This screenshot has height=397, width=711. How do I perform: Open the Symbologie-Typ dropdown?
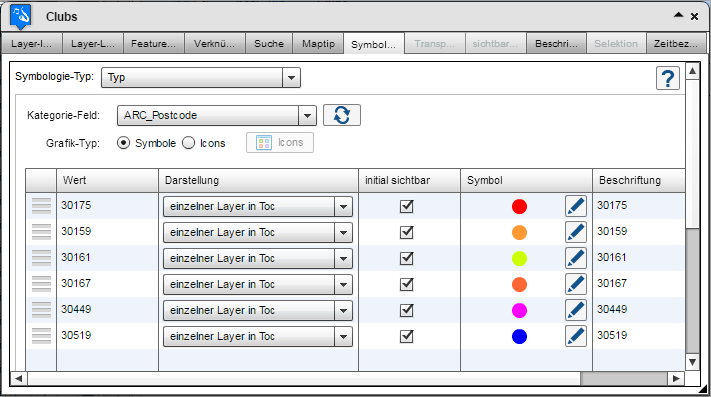tap(291, 77)
